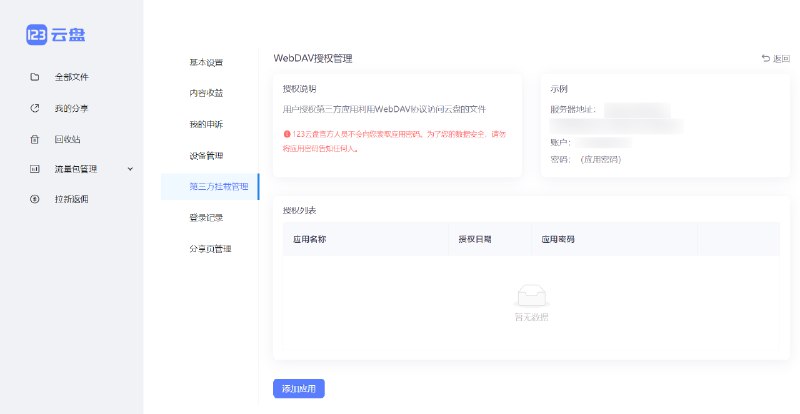Open the 登录记录 tab
This screenshot has height=414, width=800.
pyautogui.click(x=206, y=217)
